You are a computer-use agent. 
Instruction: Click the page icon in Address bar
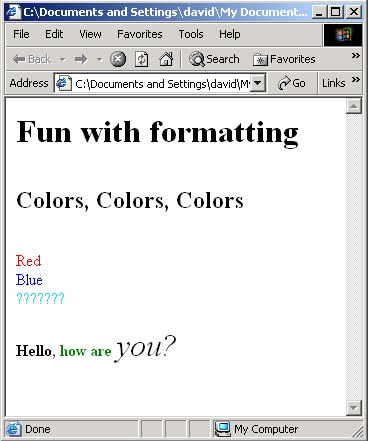click(63, 83)
